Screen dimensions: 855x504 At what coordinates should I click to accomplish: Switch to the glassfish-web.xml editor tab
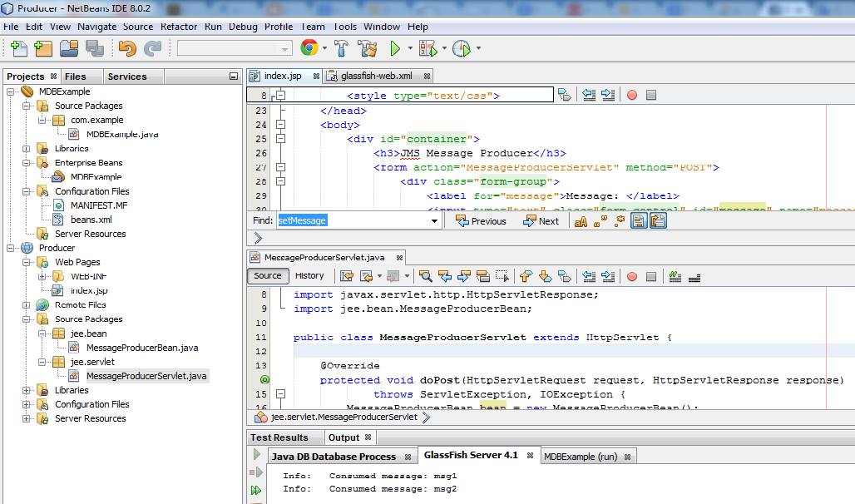point(378,77)
